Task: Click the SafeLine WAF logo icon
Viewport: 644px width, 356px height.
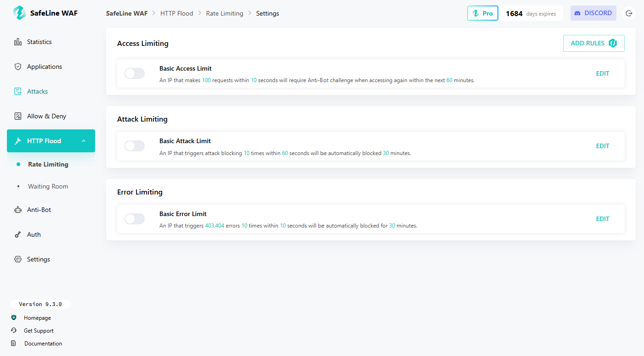Action: tap(19, 13)
